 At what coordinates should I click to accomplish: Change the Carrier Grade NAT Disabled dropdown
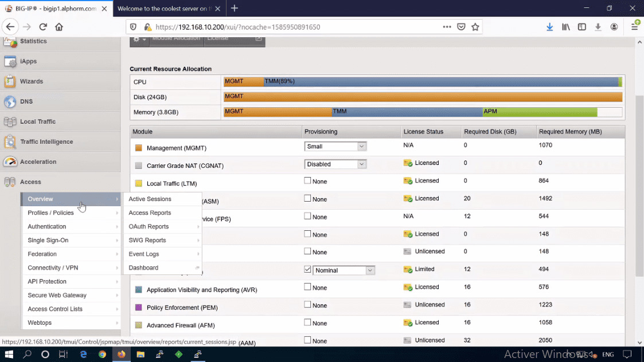click(335, 164)
